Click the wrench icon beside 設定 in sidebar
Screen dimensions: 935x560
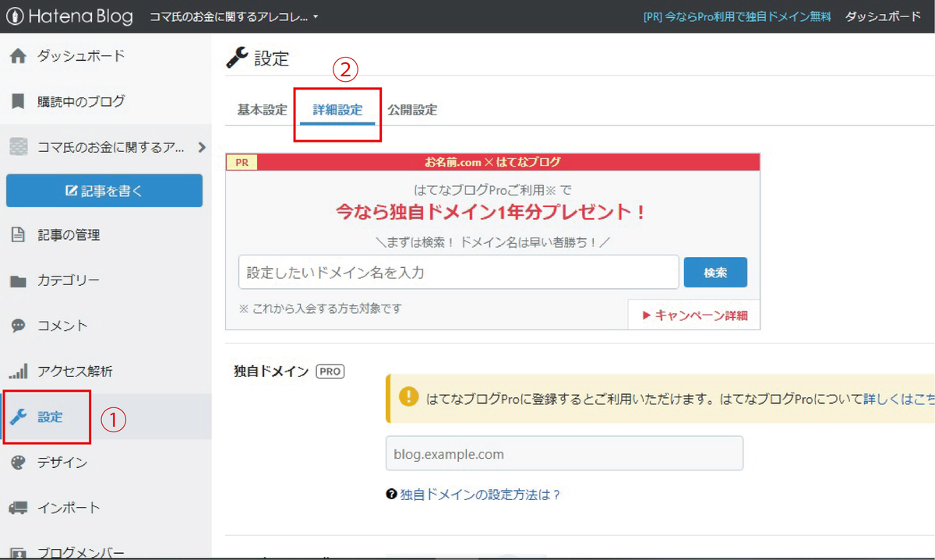coord(18,417)
